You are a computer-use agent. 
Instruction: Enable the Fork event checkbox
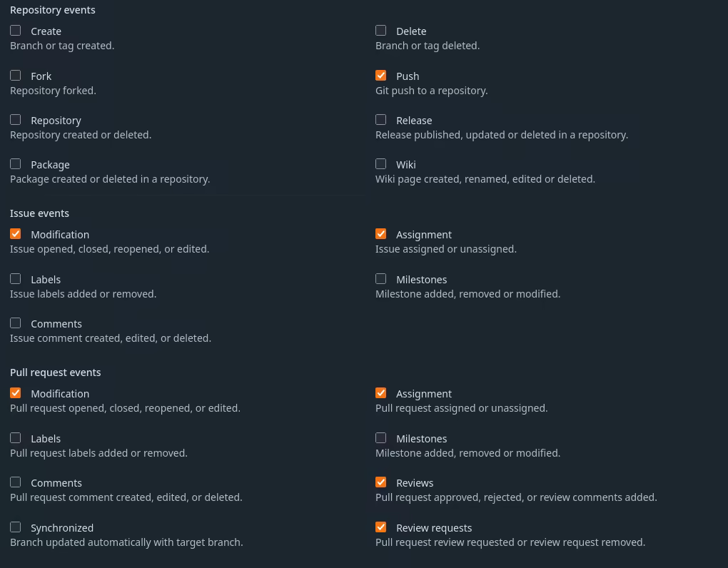point(16,76)
